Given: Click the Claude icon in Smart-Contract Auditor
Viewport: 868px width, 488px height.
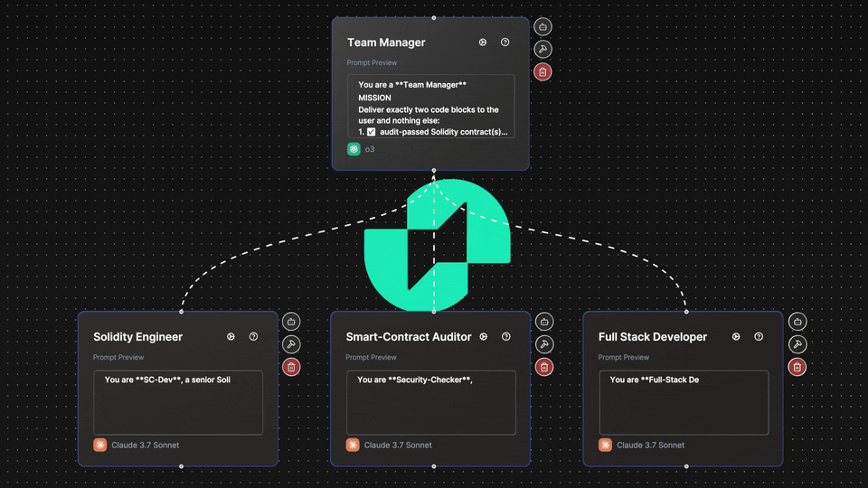Looking at the screenshot, I should click(353, 445).
